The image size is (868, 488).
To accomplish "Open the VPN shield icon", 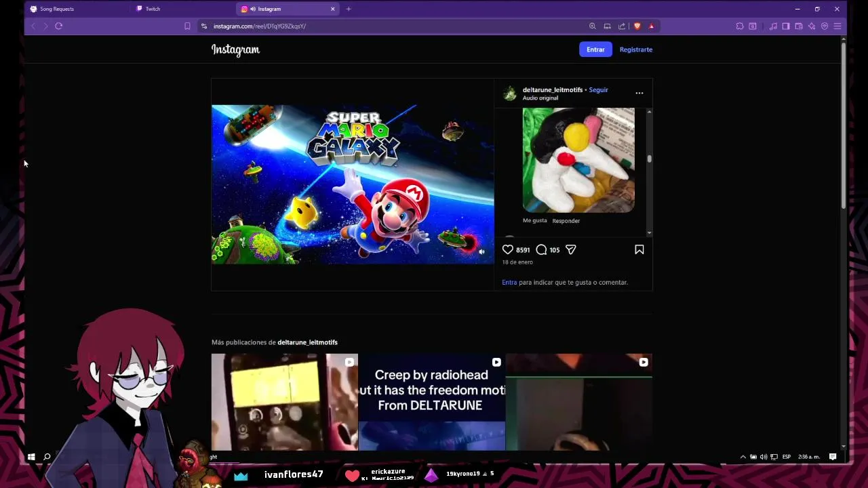I will [825, 26].
